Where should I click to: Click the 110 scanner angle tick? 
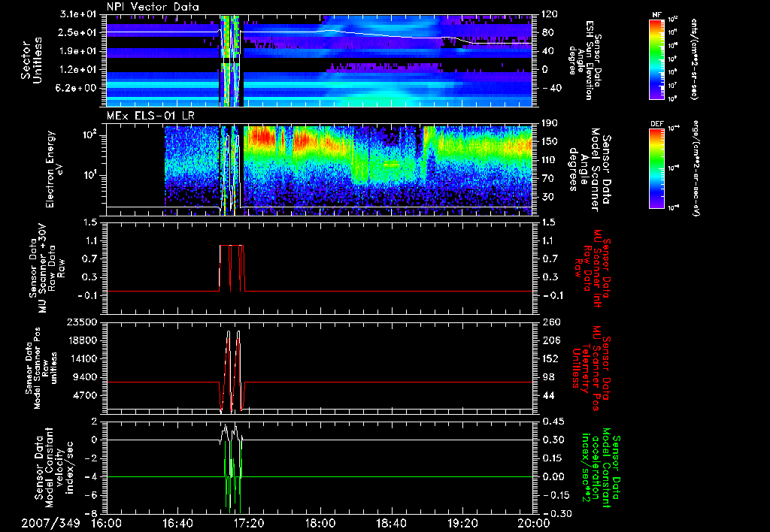pos(550,160)
